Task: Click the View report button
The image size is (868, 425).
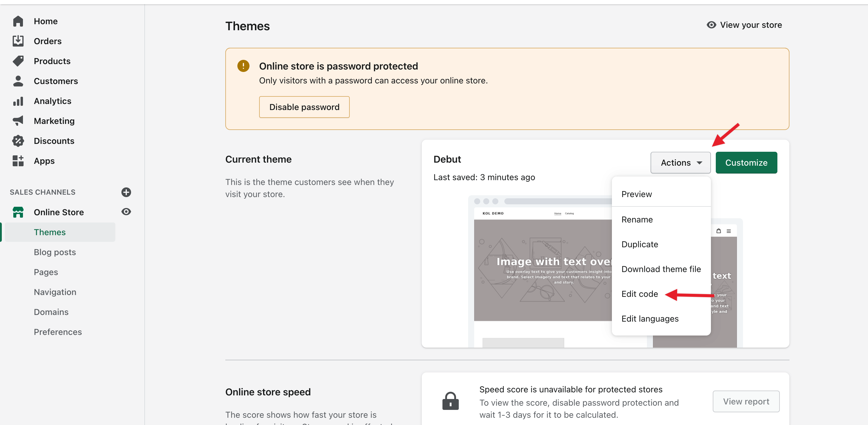Action: pyautogui.click(x=746, y=401)
